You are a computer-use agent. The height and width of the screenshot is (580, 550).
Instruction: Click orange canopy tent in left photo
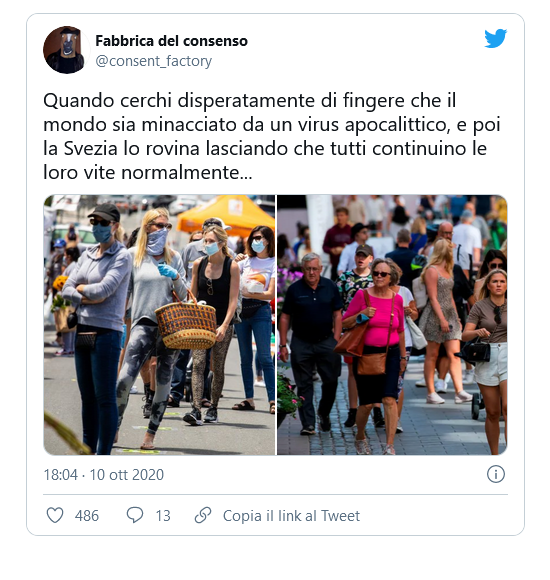pos(226,215)
